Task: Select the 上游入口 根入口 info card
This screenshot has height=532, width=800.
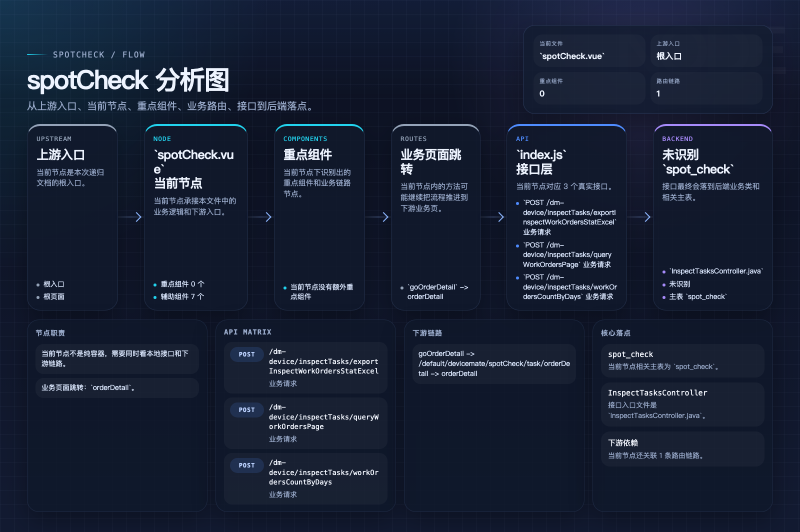Action: pyautogui.click(x=706, y=50)
